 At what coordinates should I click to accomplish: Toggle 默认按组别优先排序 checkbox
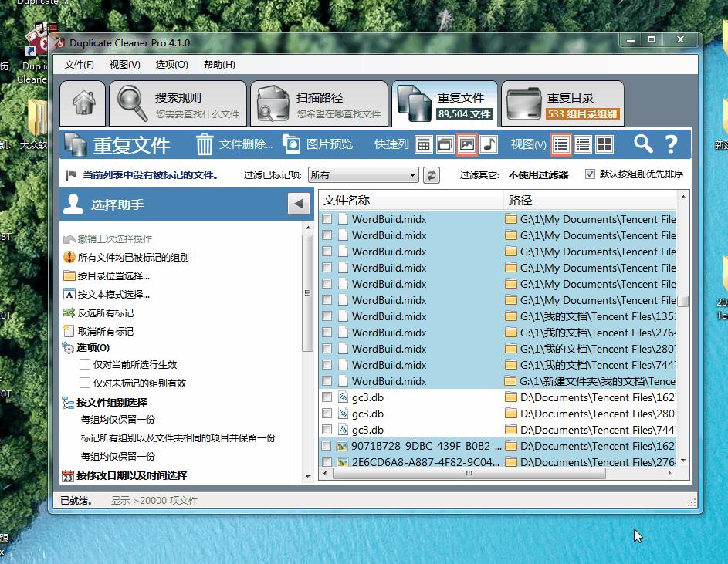click(x=590, y=174)
